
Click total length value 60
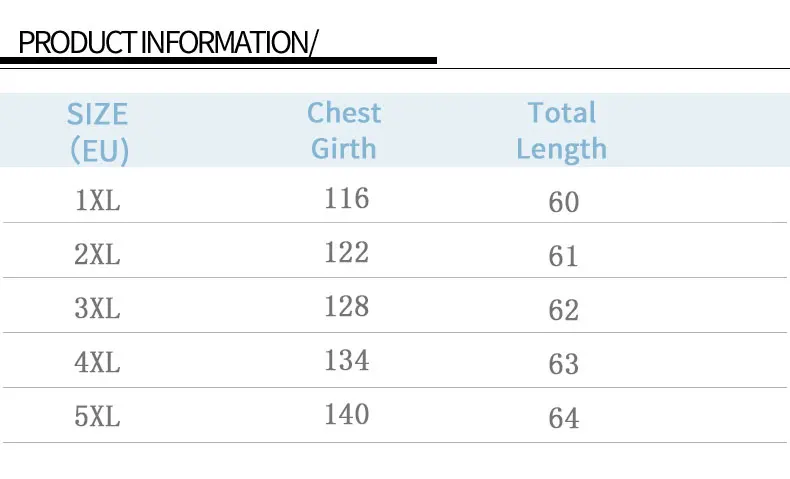coord(564,202)
